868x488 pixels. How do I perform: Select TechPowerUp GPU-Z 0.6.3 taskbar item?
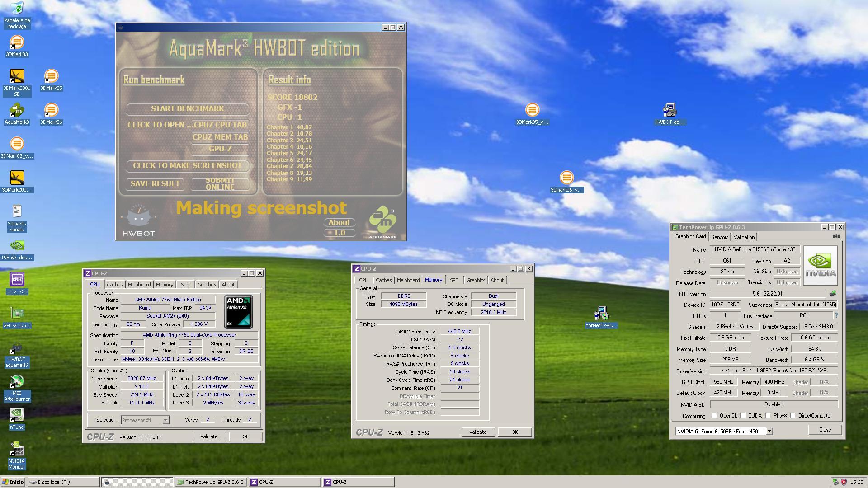point(211,482)
